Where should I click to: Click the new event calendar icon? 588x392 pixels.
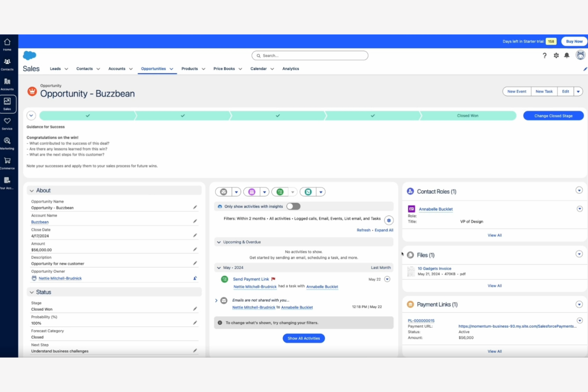[x=252, y=192]
